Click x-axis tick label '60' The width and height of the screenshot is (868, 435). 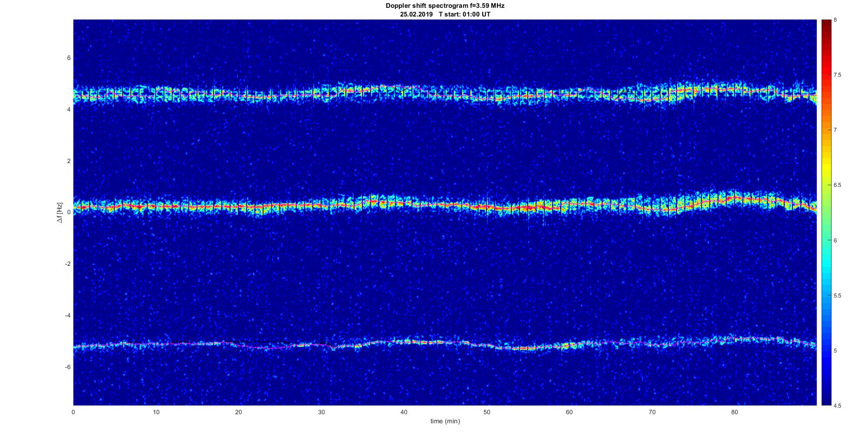tap(569, 412)
